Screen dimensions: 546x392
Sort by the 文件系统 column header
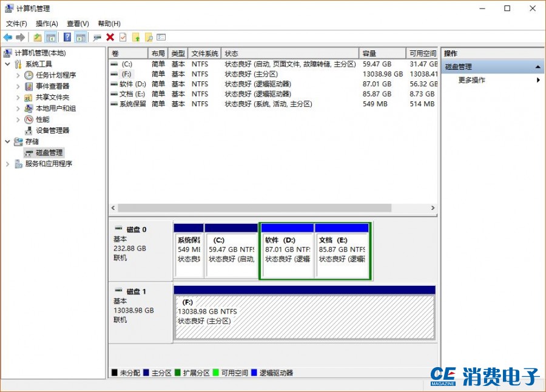click(x=204, y=53)
